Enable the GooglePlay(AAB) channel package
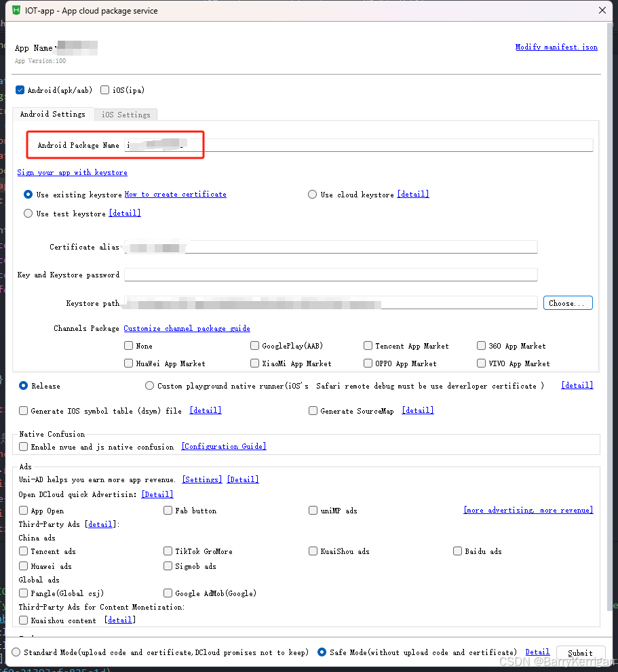The image size is (618, 672). click(x=254, y=345)
